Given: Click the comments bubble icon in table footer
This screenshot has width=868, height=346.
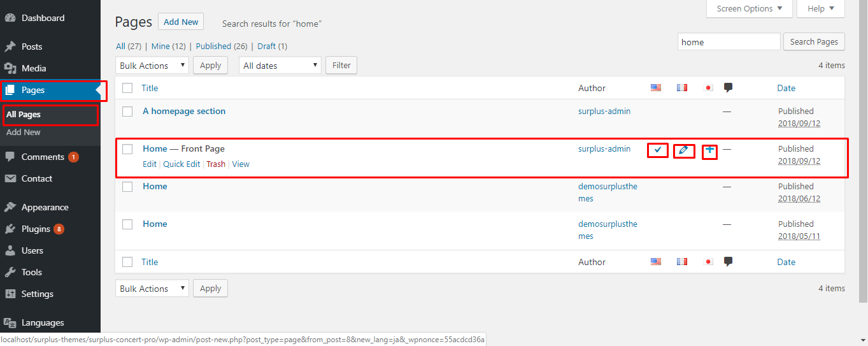Looking at the screenshot, I should tap(729, 262).
